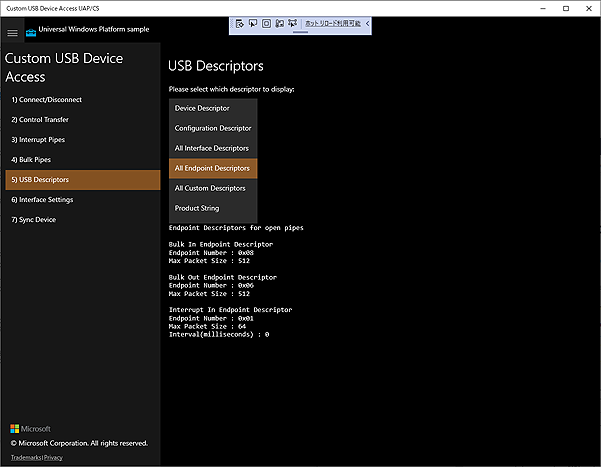Open the Trademarks link
Screen dimensions: 601x467
[x=26, y=457]
